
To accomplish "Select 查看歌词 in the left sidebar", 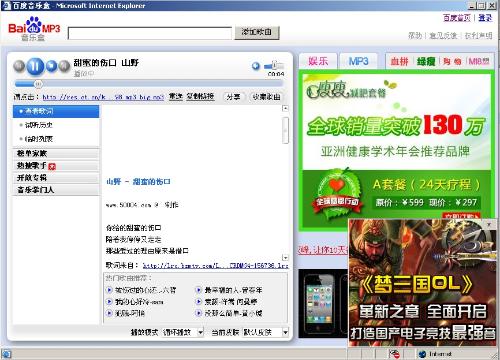I will pos(56,111).
